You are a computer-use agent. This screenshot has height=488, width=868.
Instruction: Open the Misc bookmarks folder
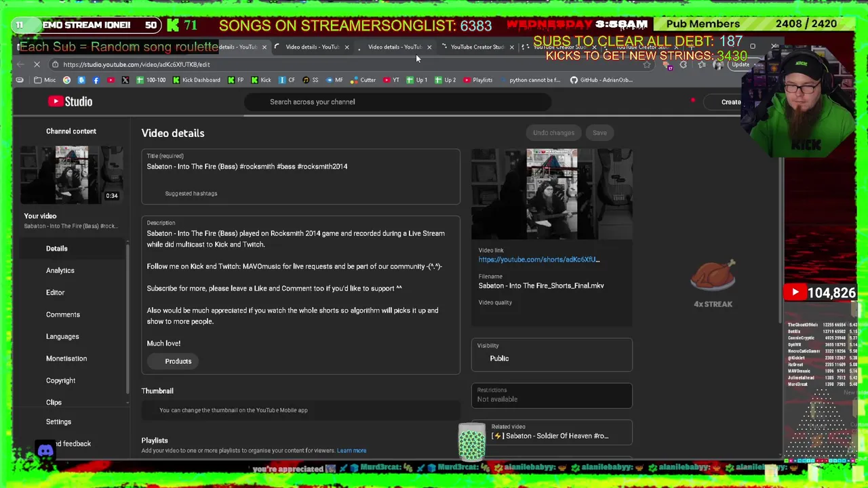tap(45, 80)
